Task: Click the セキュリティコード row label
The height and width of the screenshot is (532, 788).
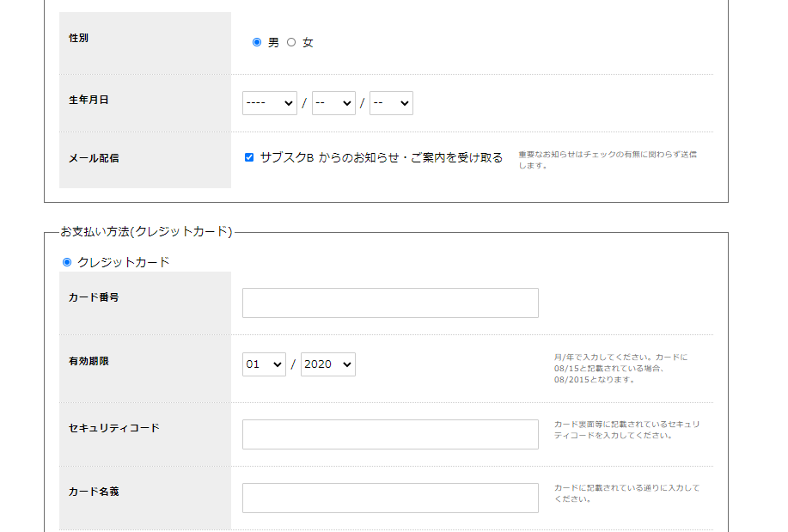Action: [x=114, y=428]
